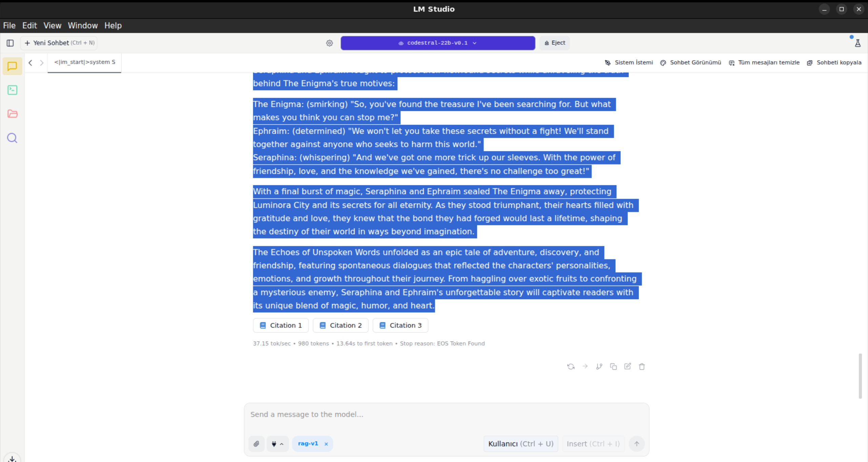Click the Eject model button
This screenshot has height=462, width=868.
click(x=555, y=43)
